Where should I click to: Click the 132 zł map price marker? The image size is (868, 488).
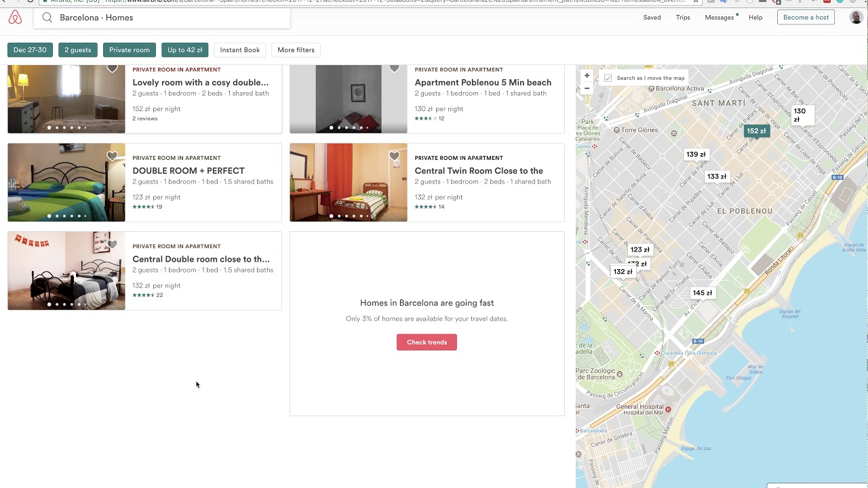tap(623, 272)
